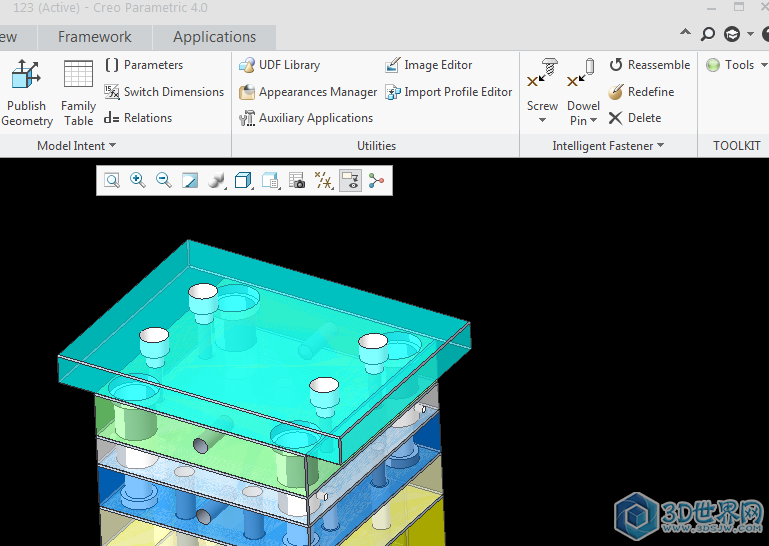The image size is (769, 546).
Task: Click the Auxiliary Applications button
Action: click(306, 118)
